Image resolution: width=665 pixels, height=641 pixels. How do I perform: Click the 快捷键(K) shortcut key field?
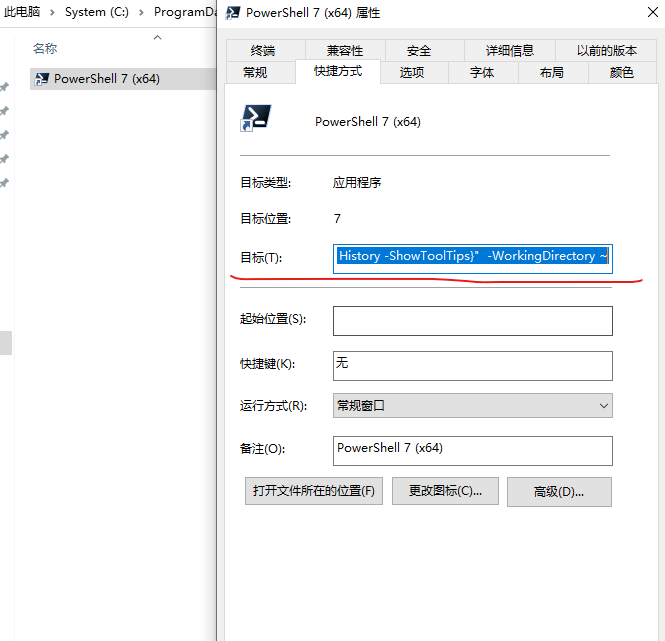(x=472, y=366)
